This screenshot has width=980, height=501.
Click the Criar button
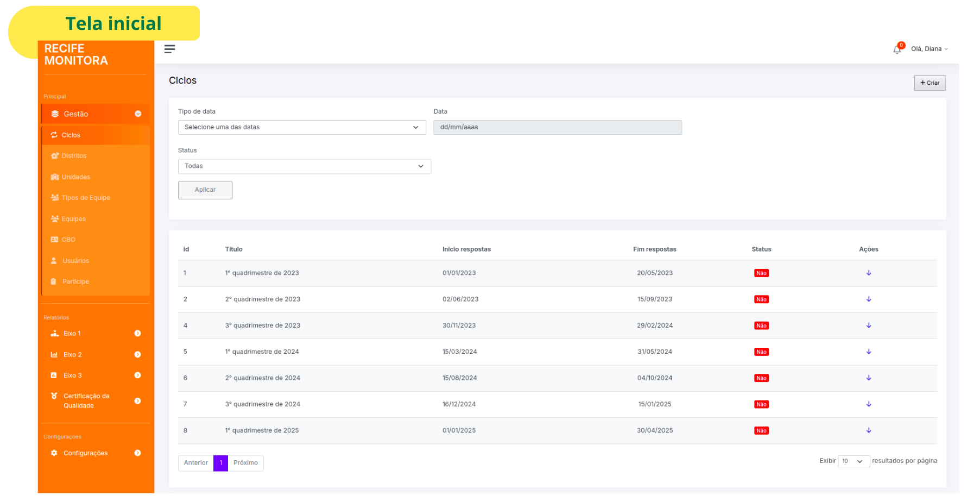tap(930, 83)
